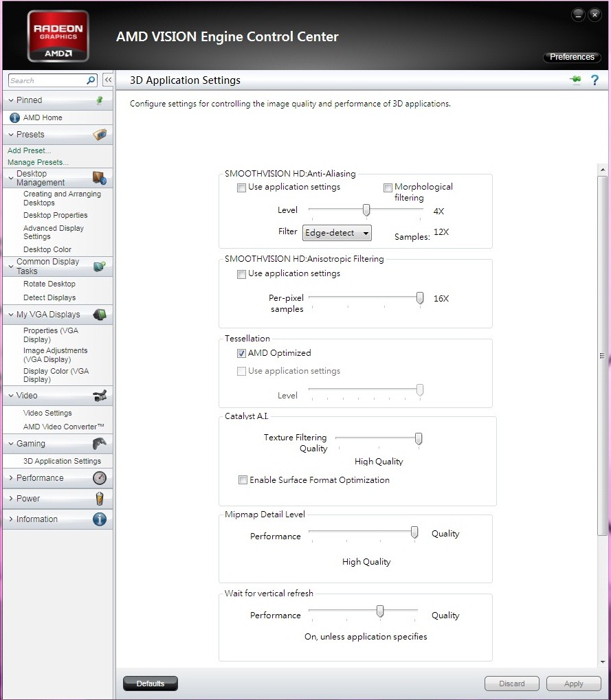
Task: Collapse the Pinned section
Action: tap(11, 100)
